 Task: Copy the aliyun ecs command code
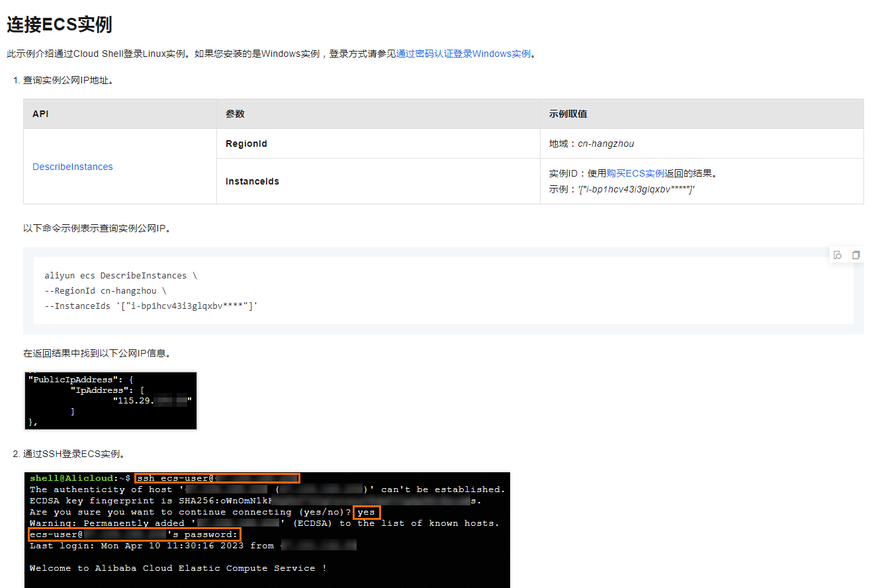[x=856, y=255]
